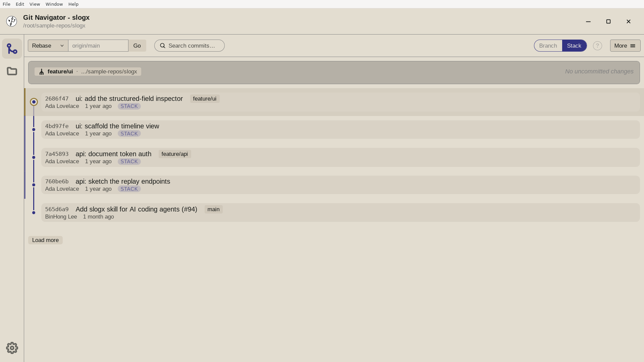Open settings gear in sidebar

12,348
